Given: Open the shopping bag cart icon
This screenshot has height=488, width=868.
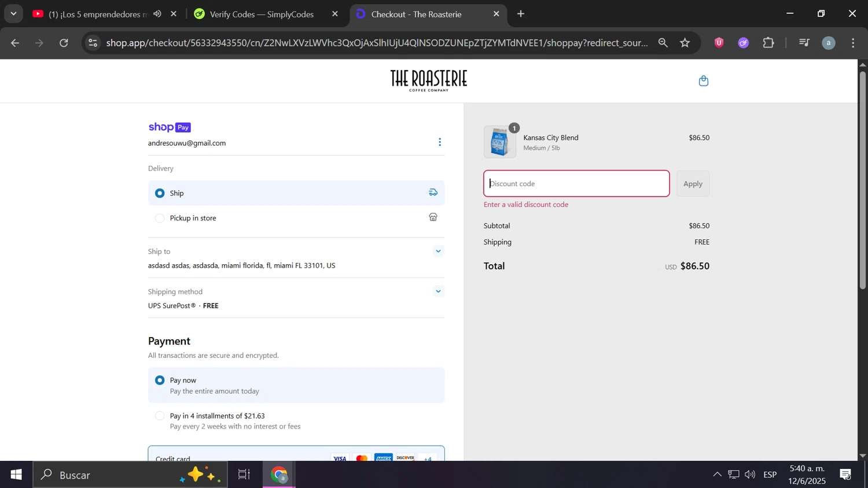Looking at the screenshot, I should click(704, 81).
